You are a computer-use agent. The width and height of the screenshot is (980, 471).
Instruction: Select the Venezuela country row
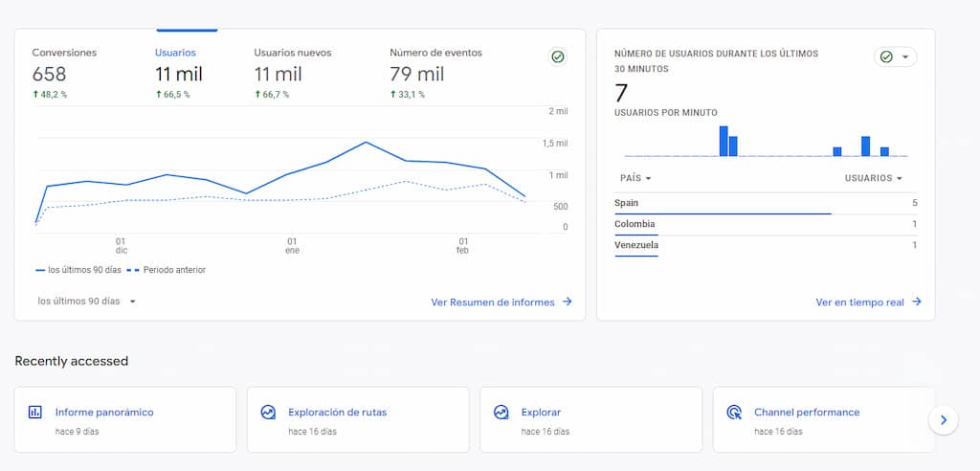point(766,246)
